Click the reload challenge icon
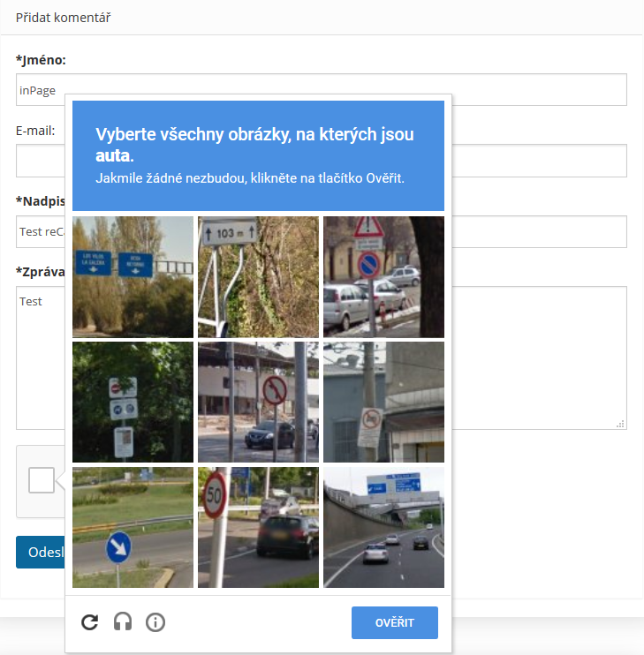The width and height of the screenshot is (644, 655). pos(90,622)
